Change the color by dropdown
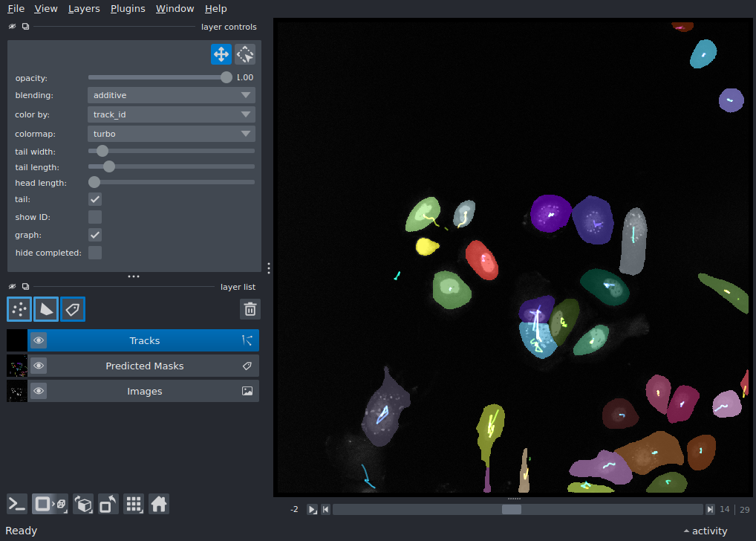The image size is (756, 541). 171,114
